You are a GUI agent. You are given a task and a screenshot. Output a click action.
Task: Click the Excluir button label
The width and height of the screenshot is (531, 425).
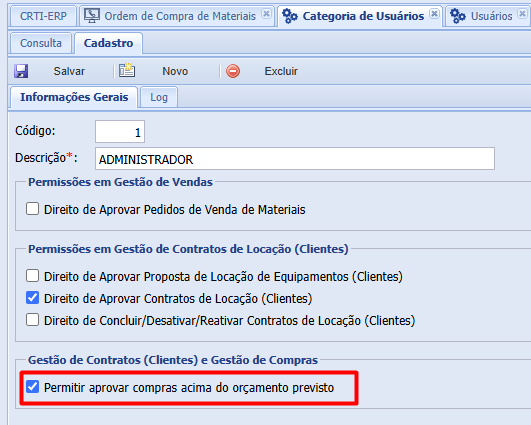(281, 71)
